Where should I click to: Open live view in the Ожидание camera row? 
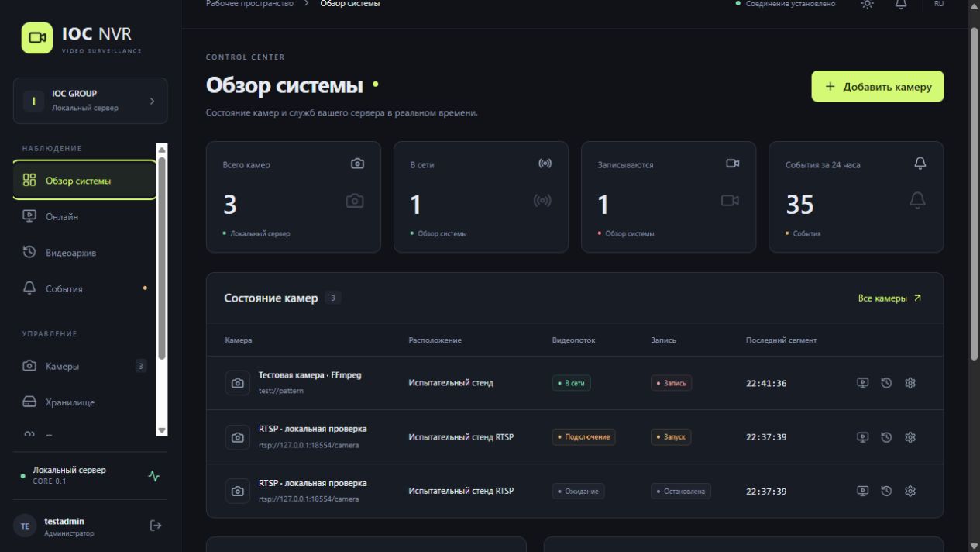tap(861, 491)
